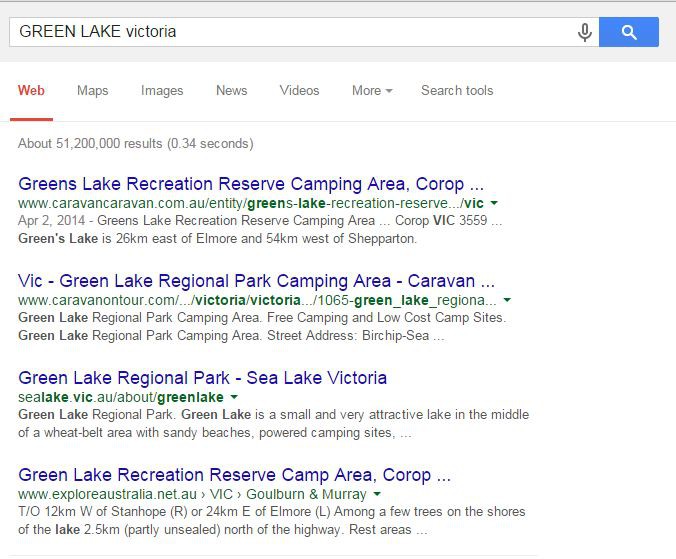
Task: Open the News results tab
Action: tap(231, 90)
